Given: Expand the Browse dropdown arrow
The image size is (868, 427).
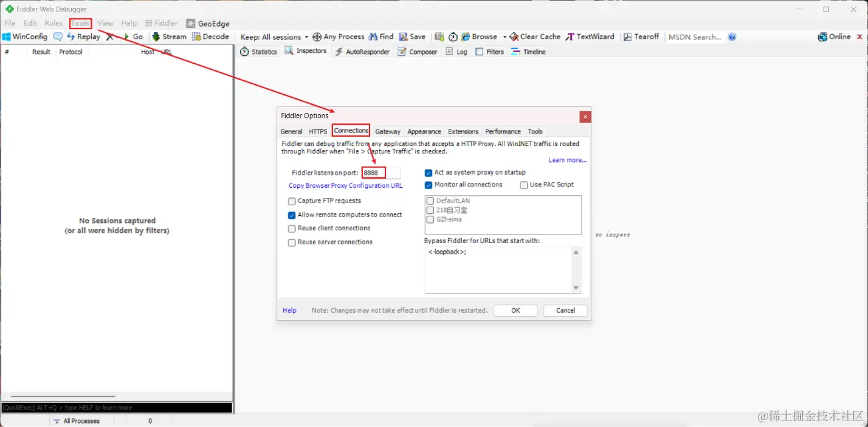Looking at the screenshot, I should (504, 37).
